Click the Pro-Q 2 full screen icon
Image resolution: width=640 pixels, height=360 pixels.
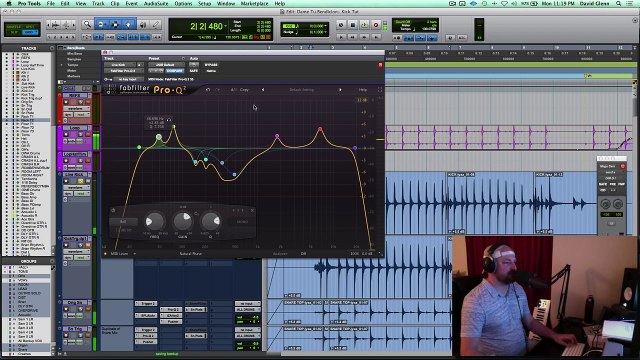pos(380,89)
